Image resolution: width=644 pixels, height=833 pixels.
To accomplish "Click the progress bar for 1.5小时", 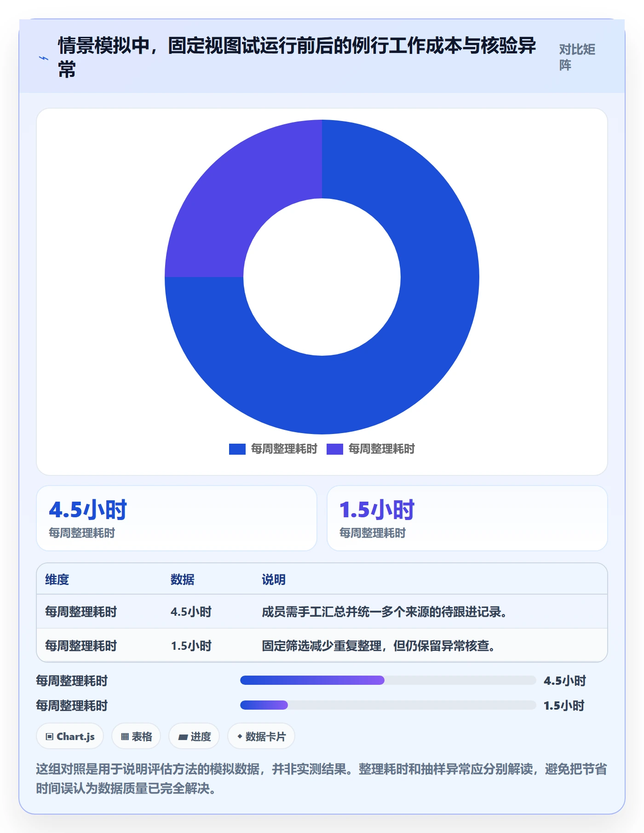I will [x=388, y=705].
